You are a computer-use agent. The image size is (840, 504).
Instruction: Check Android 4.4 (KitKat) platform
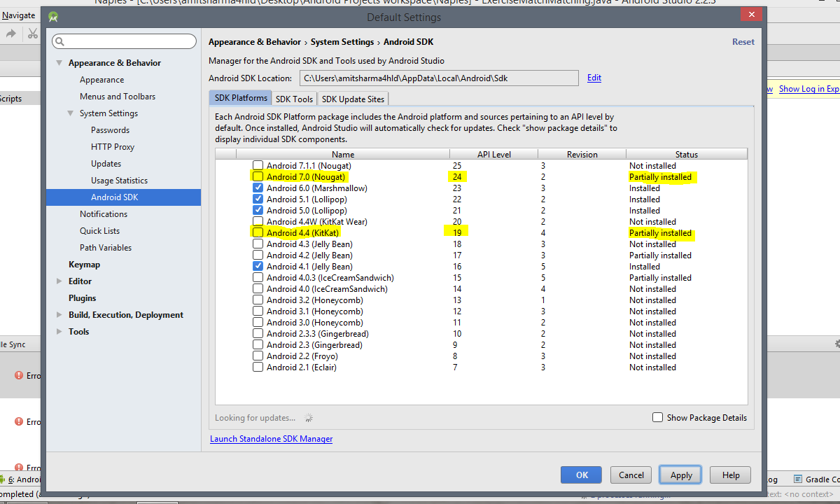click(258, 233)
